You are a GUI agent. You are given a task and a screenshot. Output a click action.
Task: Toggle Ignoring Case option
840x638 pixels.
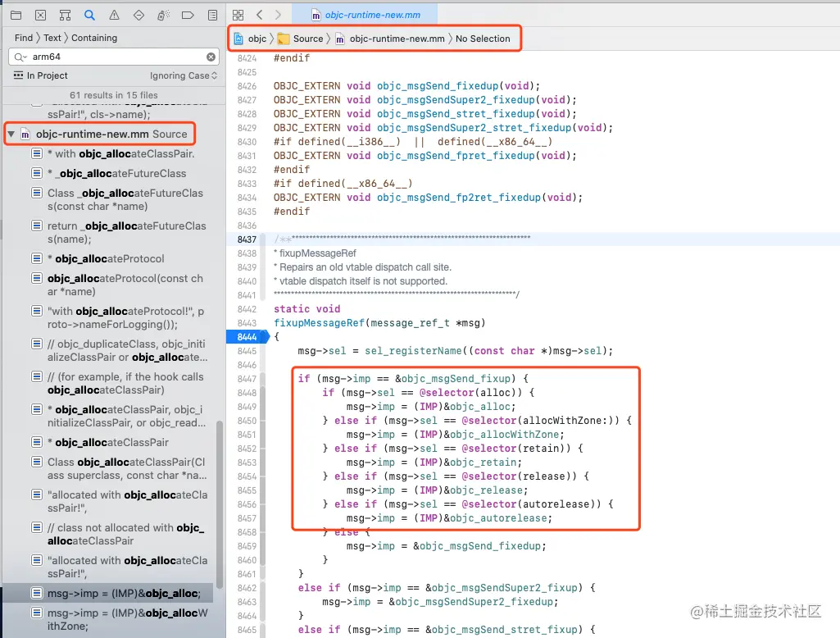(184, 75)
